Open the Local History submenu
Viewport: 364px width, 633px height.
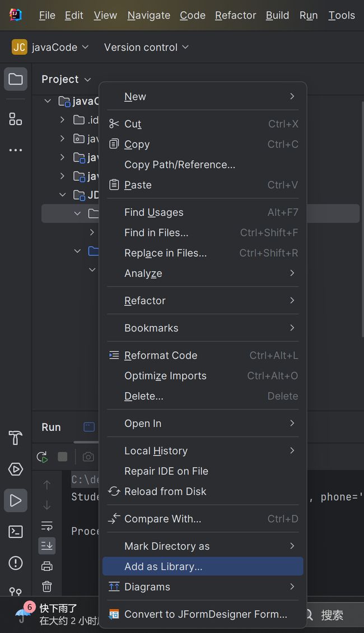click(x=203, y=451)
